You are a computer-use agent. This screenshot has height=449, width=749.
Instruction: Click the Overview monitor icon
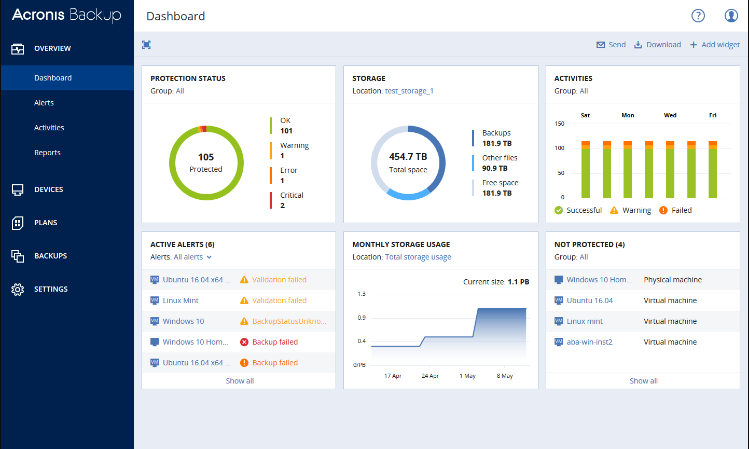point(18,49)
